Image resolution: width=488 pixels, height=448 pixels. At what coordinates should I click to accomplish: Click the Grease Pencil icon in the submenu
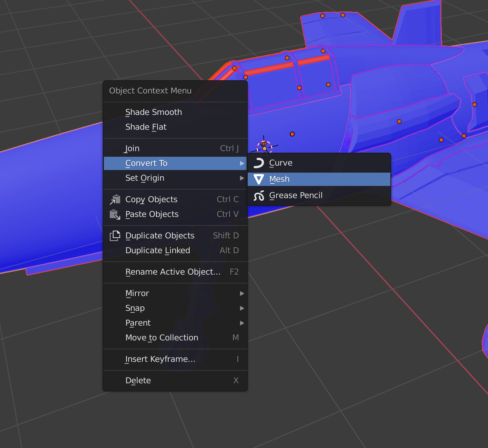(x=259, y=196)
